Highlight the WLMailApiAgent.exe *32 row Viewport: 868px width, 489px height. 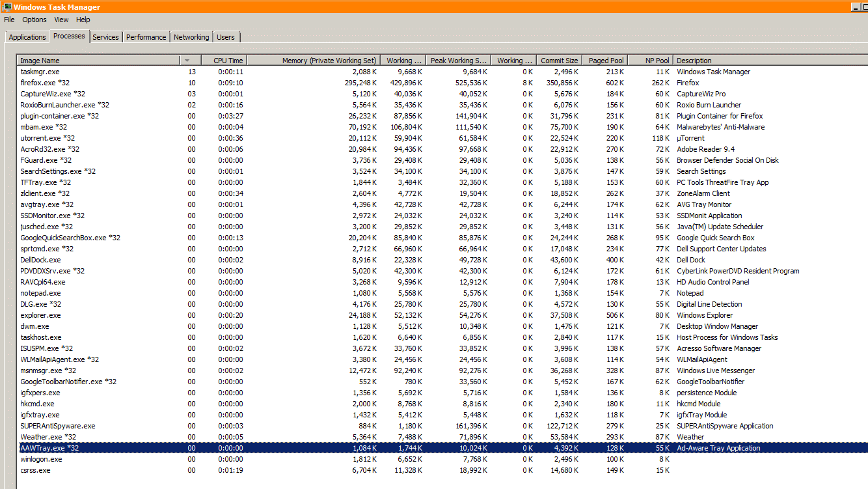(442, 359)
